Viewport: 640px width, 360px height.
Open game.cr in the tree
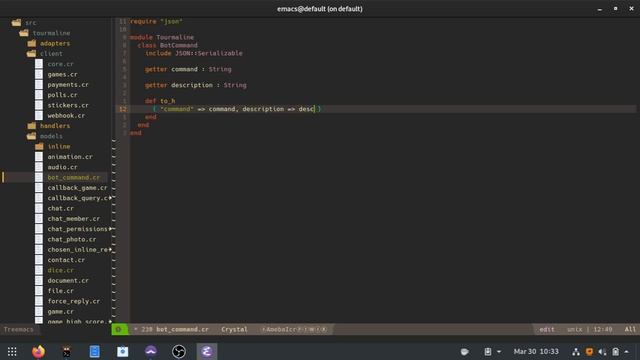[x=60, y=311]
